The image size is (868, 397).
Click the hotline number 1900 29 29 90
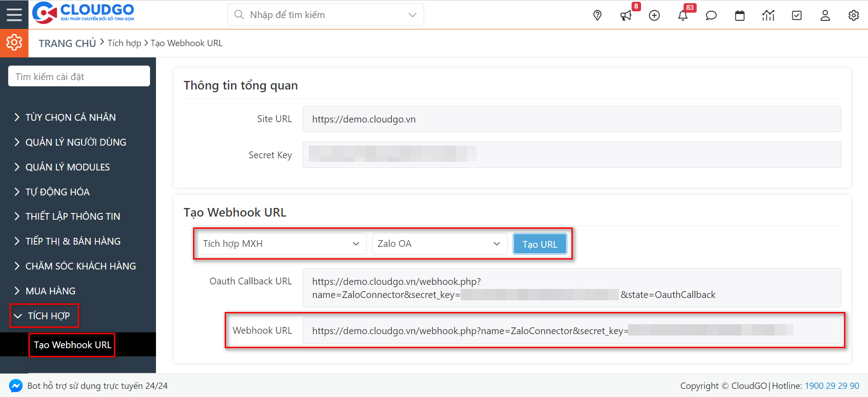tap(832, 386)
